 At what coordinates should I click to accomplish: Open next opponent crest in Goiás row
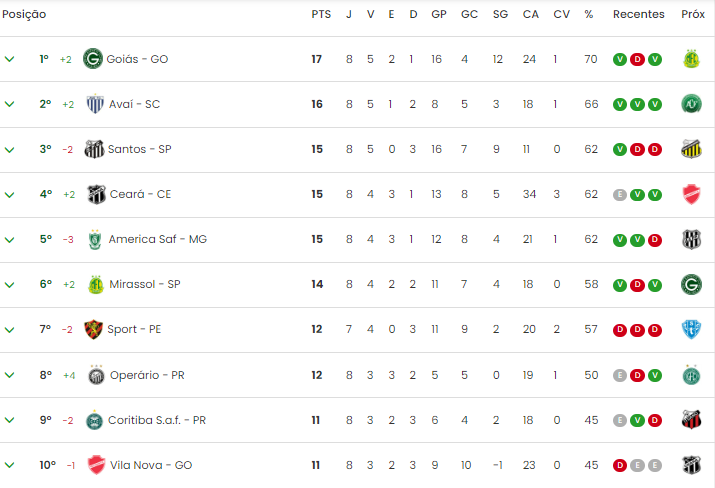[691, 59]
